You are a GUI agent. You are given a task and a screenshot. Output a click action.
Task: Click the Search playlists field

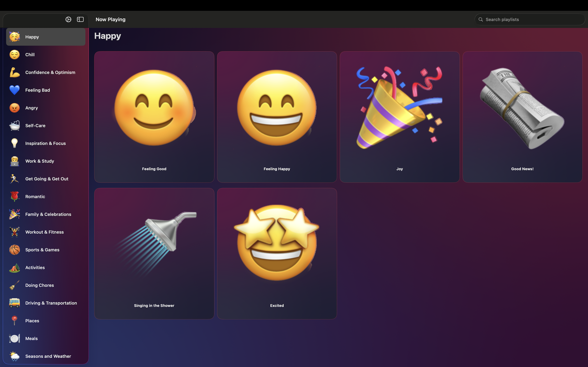pyautogui.click(x=530, y=19)
